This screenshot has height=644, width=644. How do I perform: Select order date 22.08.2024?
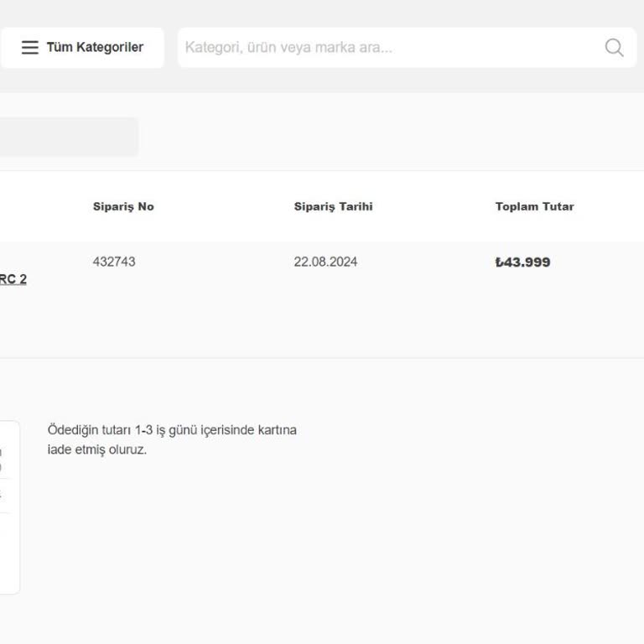(325, 262)
